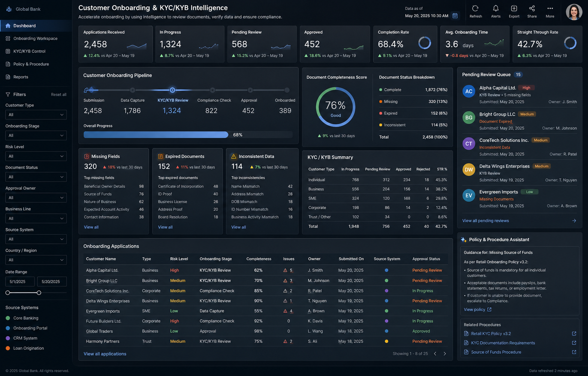Open the Onboarding Stage dropdown
The height and width of the screenshot is (376, 588).
36,135
